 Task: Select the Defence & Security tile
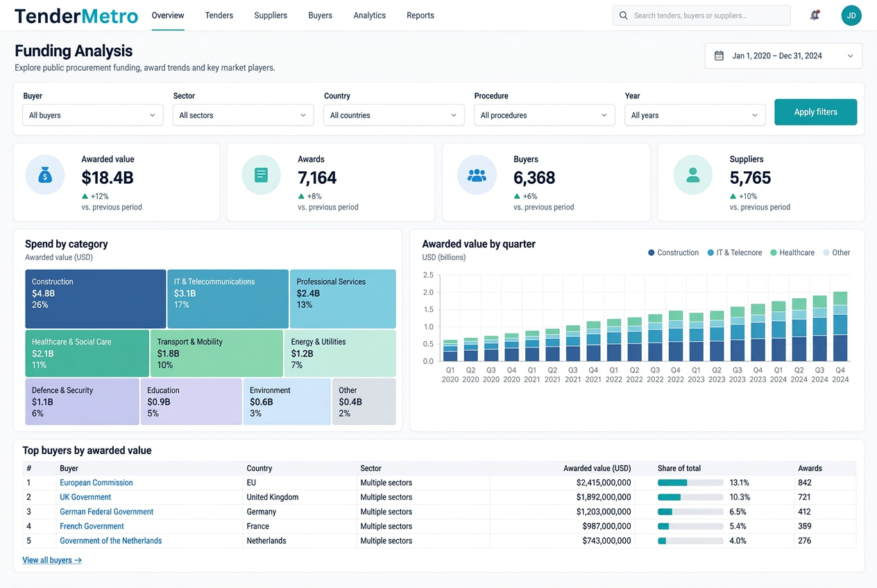83,401
